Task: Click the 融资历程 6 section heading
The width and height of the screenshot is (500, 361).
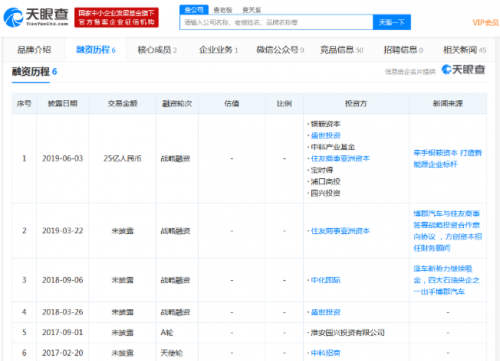Action: pyautogui.click(x=34, y=71)
